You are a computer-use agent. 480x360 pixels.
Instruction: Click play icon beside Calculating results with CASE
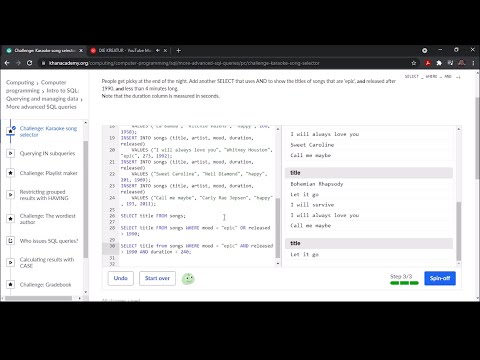coord(11,262)
